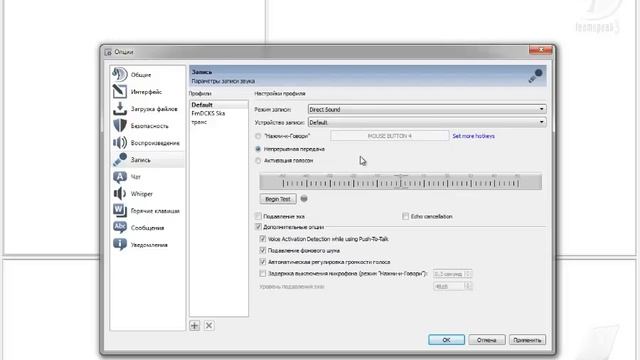This screenshot has height=360, width=640.
Task: Open the Уведомления info section
Action: click(x=147, y=245)
